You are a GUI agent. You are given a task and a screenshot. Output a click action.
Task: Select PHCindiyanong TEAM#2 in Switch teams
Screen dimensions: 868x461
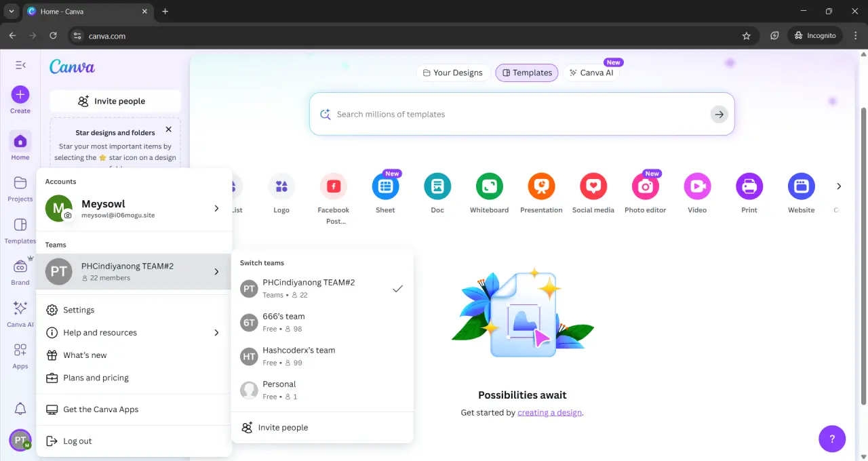(322, 288)
